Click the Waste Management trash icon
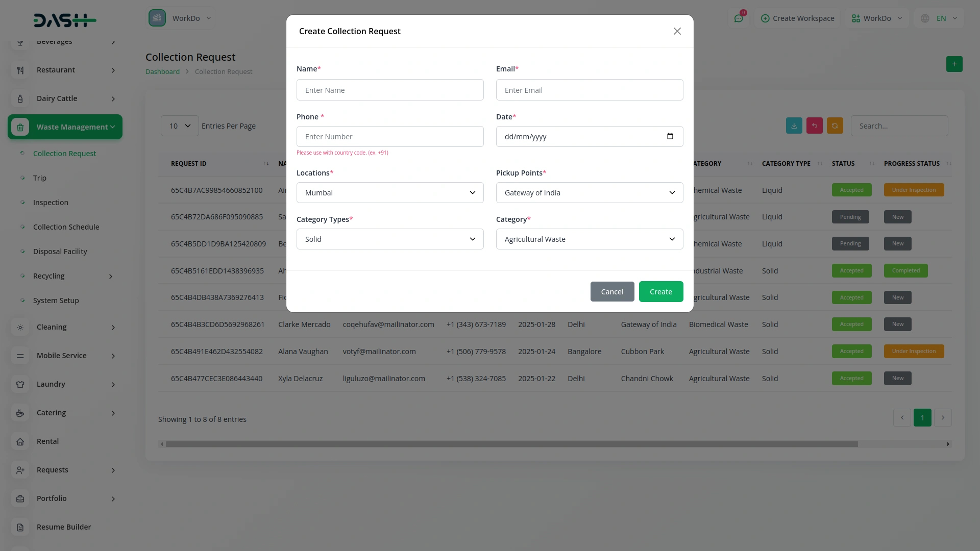This screenshot has height=551, width=980. pyautogui.click(x=20, y=127)
